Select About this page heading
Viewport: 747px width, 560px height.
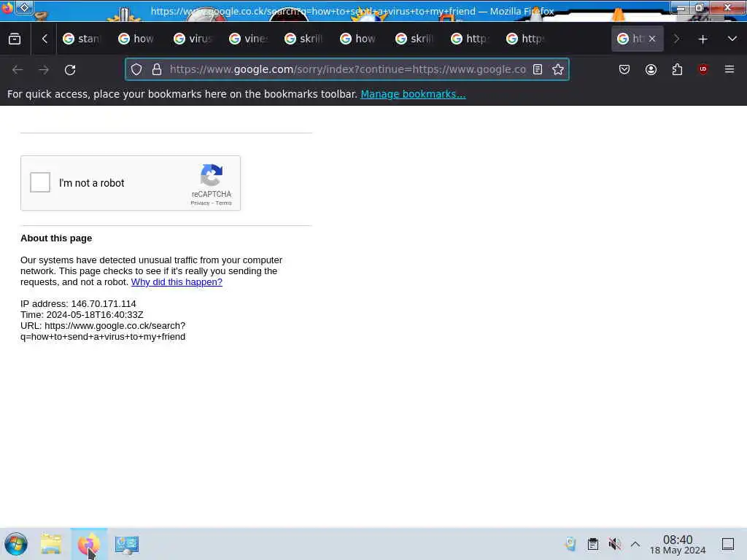pos(56,238)
